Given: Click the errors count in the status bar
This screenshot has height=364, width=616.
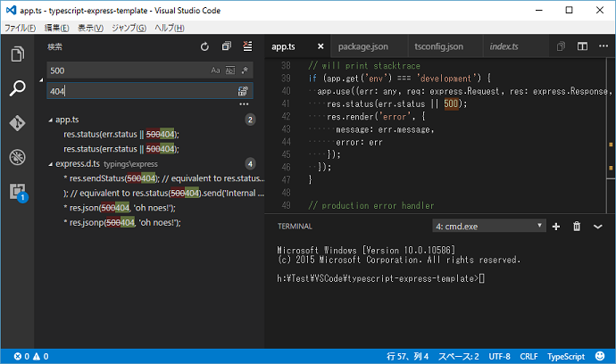Looking at the screenshot, I should tap(21, 357).
